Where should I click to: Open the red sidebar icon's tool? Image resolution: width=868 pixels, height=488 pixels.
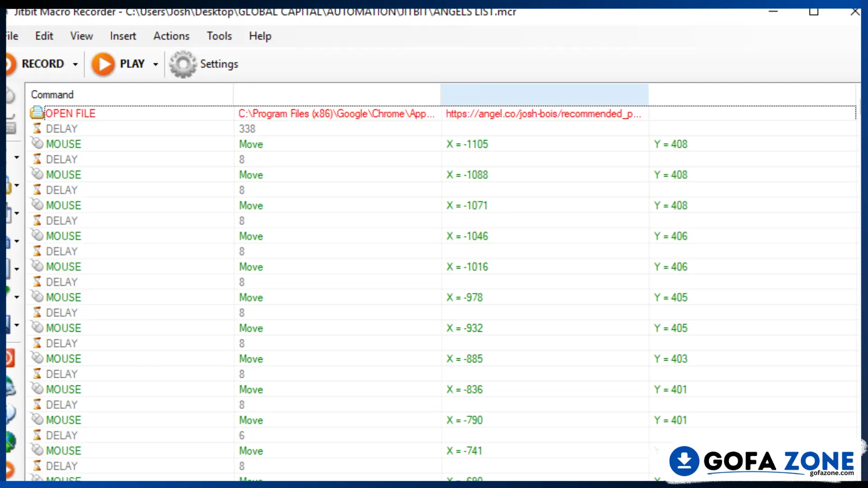point(10,358)
